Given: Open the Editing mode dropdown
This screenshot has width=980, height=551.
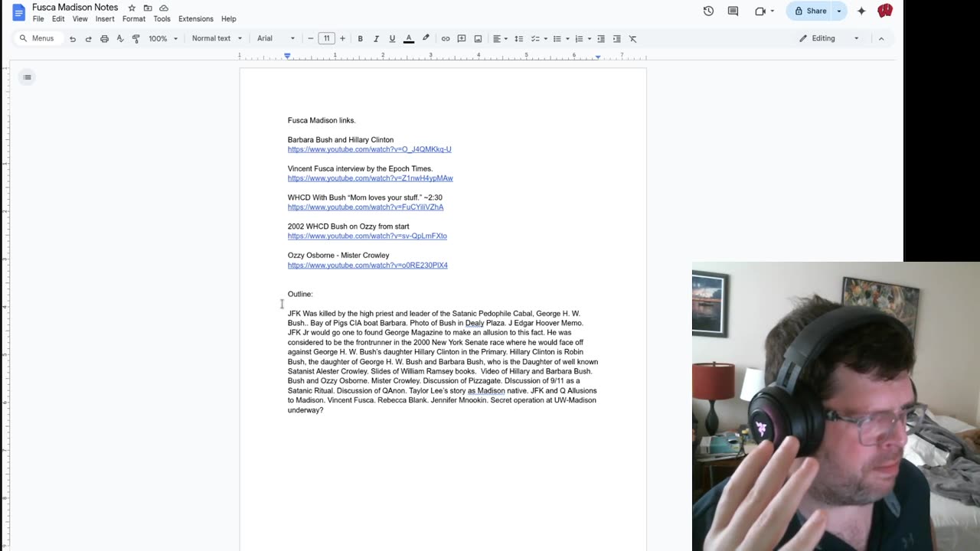Looking at the screenshot, I should pos(829,38).
